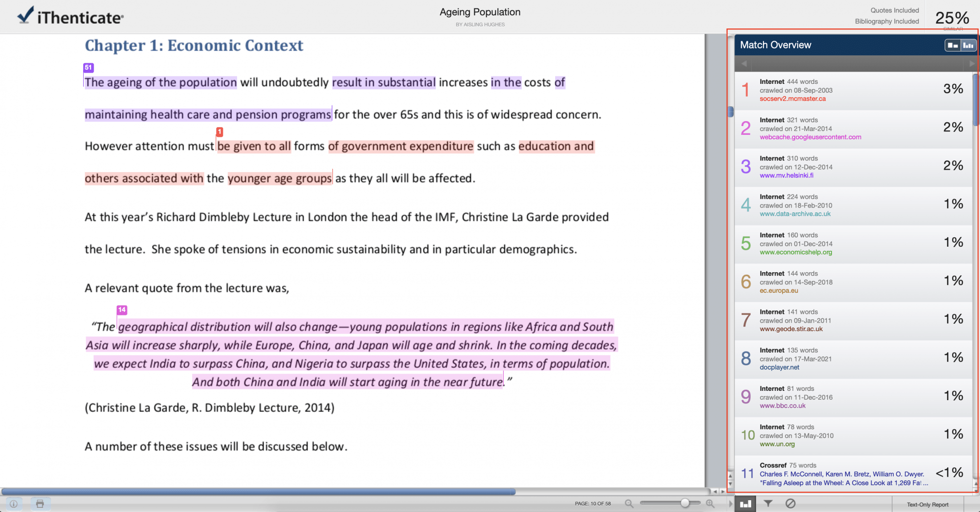Go to previous match with left arrow
This screenshot has height=512, width=980.
click(744, 64)
